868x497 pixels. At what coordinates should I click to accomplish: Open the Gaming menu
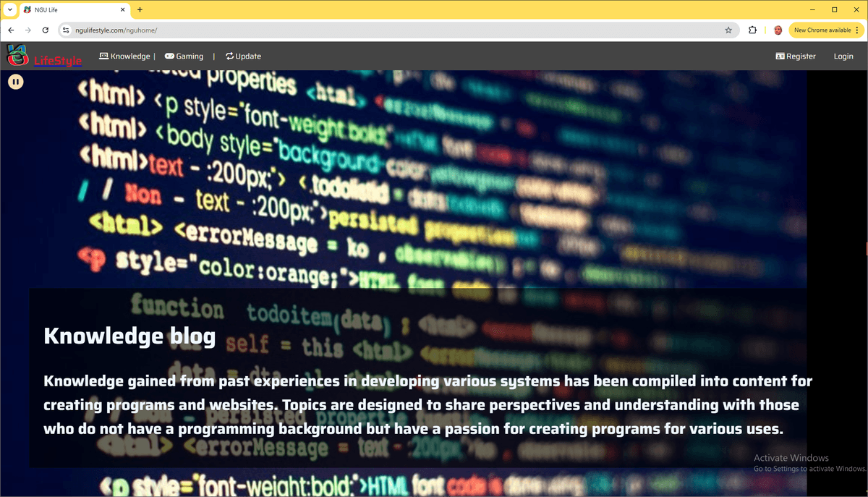click(184, 56)
